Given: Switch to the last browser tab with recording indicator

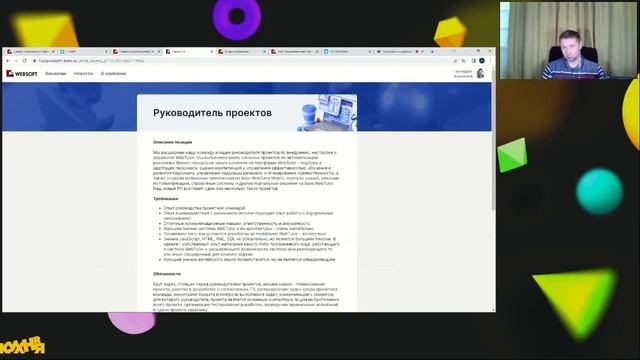Looking at the screenshot, I should tap(400, 52).
